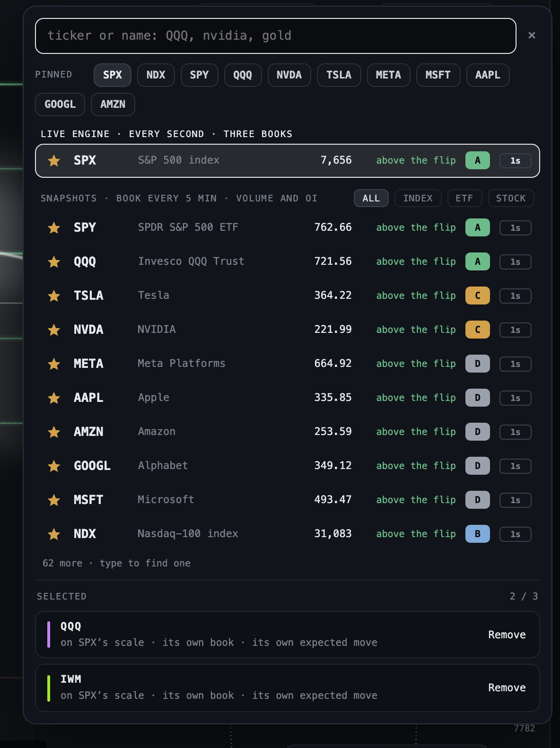The image size is (560, 748).
Task: Click the gray D badge for AMZN
Action: coord(478,432)
